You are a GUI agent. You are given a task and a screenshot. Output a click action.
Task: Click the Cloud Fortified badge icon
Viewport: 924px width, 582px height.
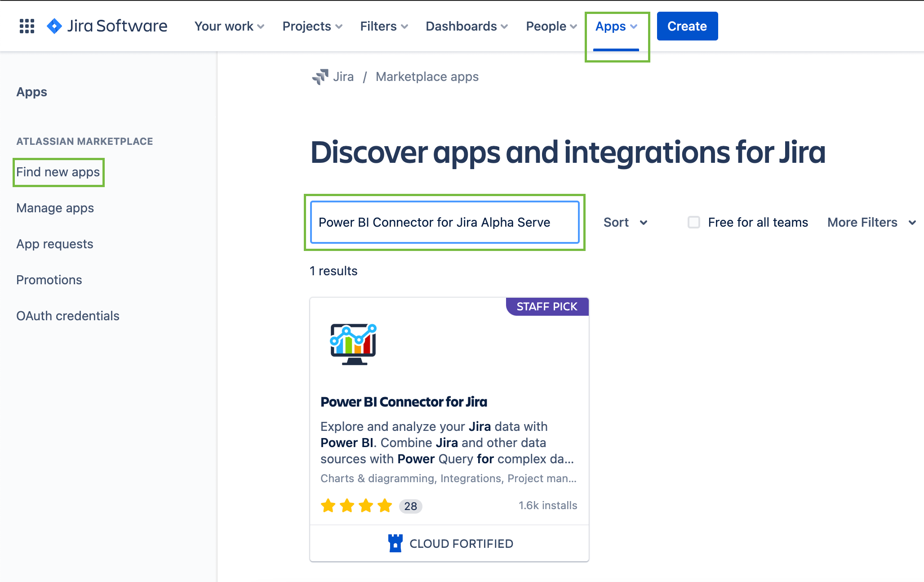(x=395, y=543)
